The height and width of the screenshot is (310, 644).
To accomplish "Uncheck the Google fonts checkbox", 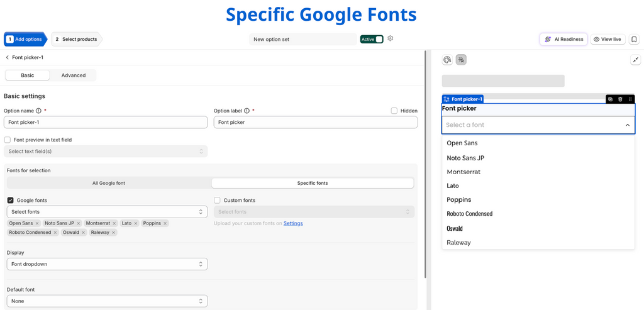I will tap(10, 201).
